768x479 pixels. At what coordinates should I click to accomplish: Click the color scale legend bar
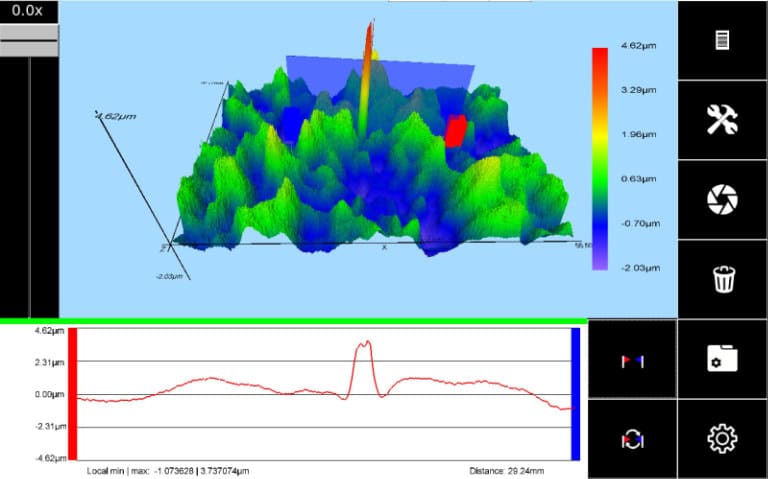(x=600, y=158)
